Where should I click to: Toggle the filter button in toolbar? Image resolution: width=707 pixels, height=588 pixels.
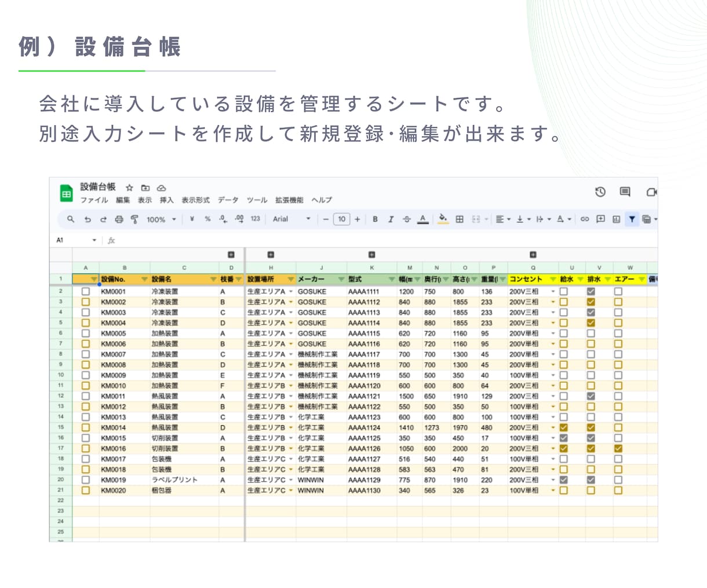(x=632, y=219)
